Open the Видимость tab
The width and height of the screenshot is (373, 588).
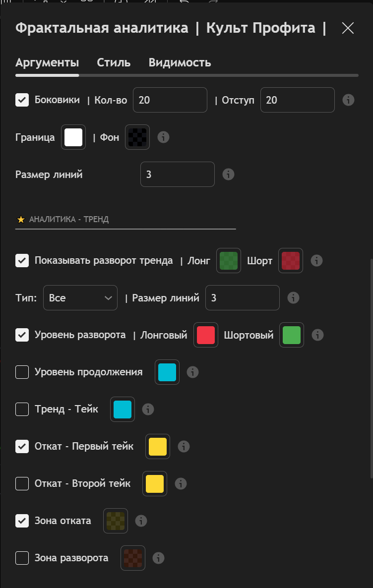180,63
